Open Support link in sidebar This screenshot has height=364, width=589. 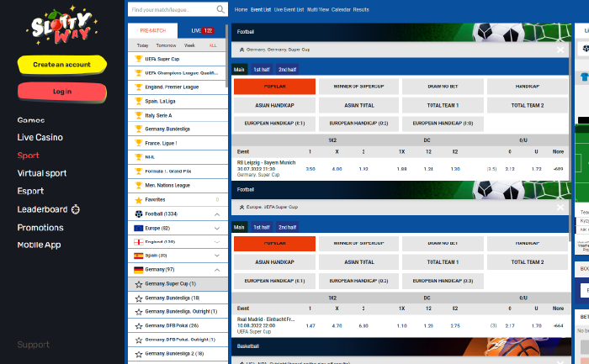point(33,345)
